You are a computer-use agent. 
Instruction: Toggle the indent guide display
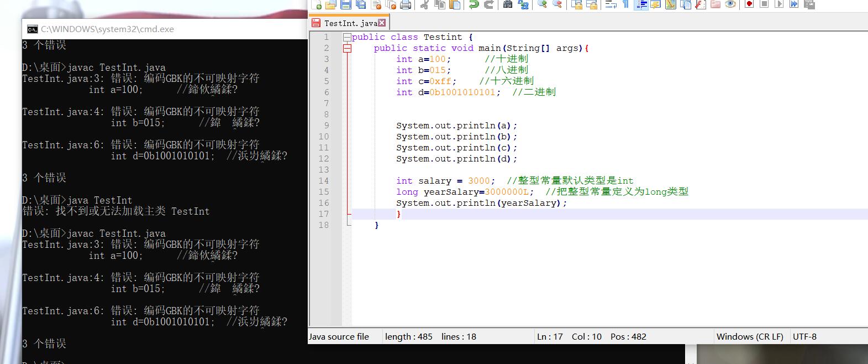point(640,4)
